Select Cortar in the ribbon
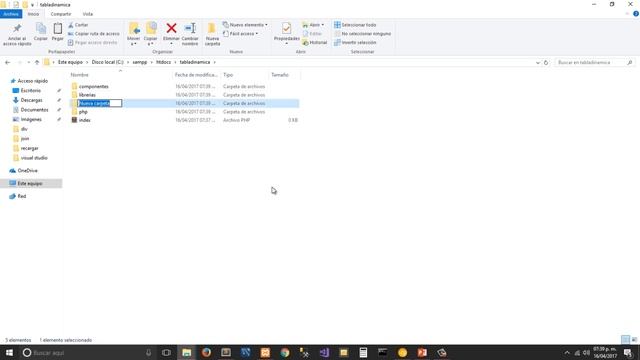This screenshot has width=640, height=360. point(78,25)
